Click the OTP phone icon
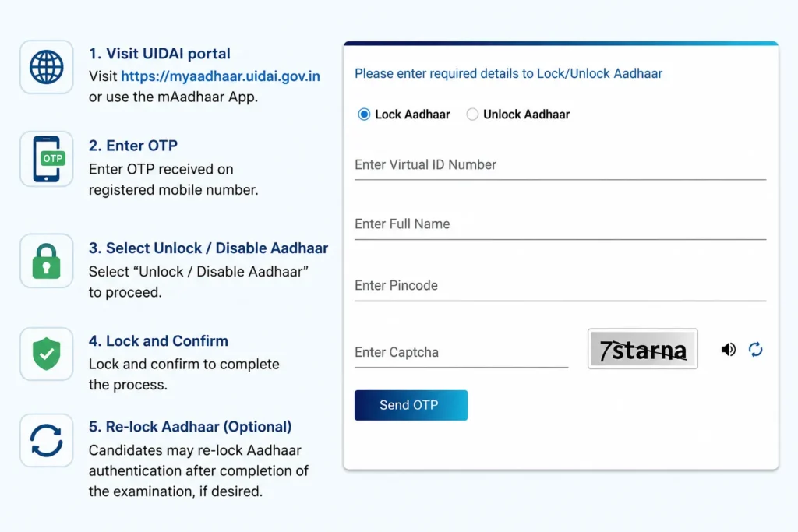This screenshot has width=798, height=532. [x=48, y=159]
